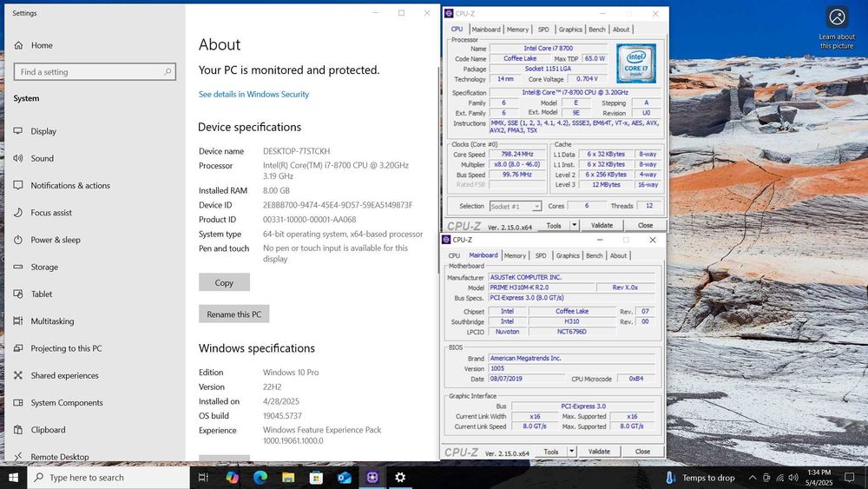The width and height of the screenshot is (868, 489).
Task: Open About tab in upper CPU-Z
Action: pyautogui.click(x=621, y=30)
